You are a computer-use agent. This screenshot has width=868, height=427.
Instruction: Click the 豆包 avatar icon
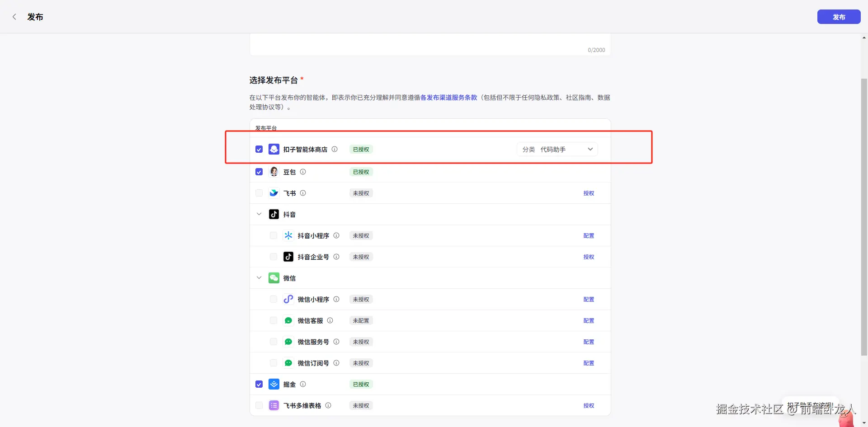274,172
